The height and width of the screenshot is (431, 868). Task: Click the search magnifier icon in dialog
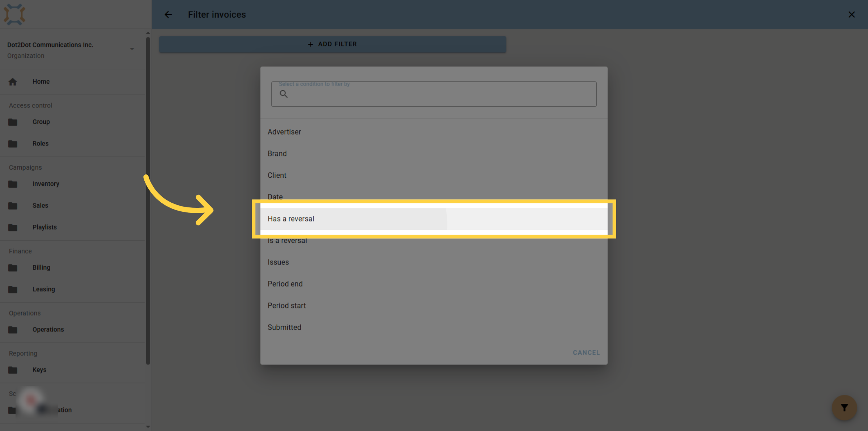[284, 94]
